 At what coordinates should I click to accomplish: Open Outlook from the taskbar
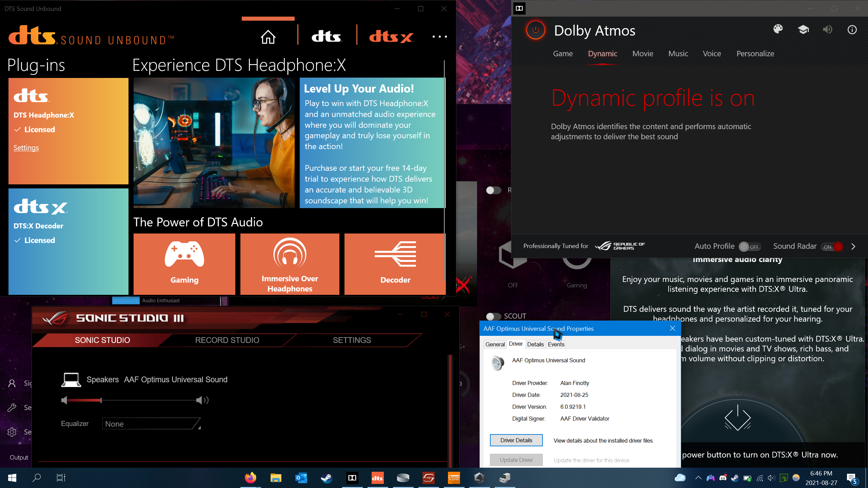coord(301,478)
